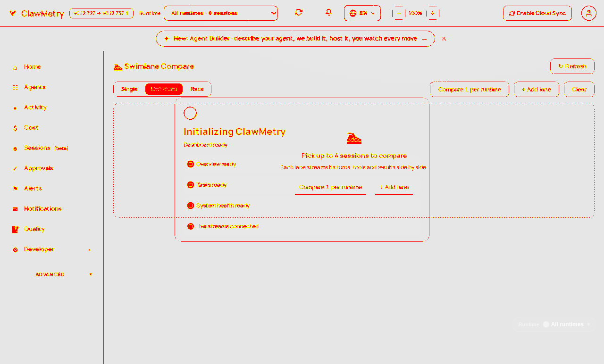Clear all comparison lanes
604x364 pixels.
coord(579,90)
